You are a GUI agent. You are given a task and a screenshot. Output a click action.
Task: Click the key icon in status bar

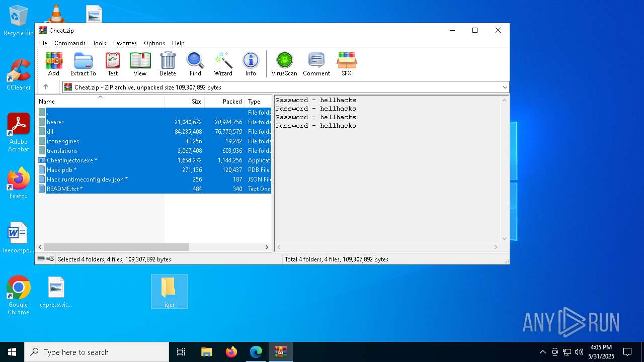coord(50,258)
